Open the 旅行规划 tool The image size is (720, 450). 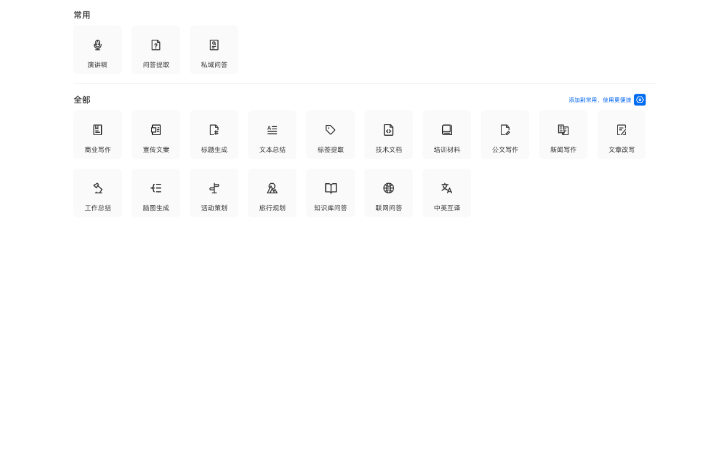pyautogui.click(x=272, y=193)
